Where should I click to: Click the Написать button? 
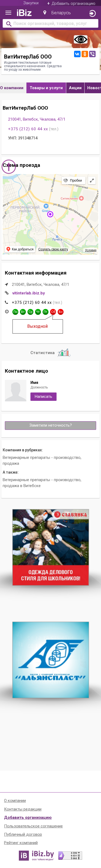(x=43, y=397)
